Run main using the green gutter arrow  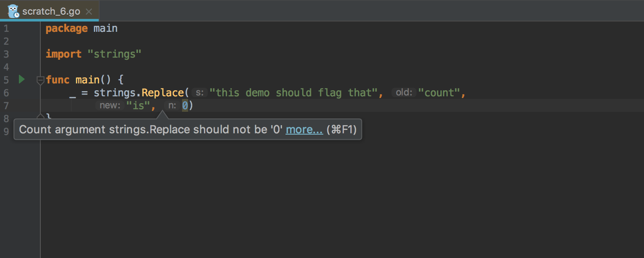click(21, 79)
